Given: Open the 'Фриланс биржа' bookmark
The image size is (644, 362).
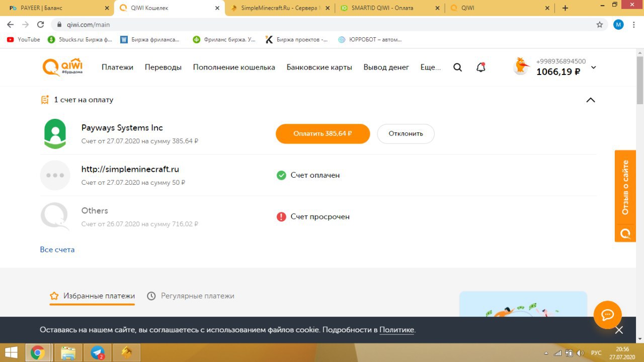Looking at the screenshot, I should click(x=224, y=39).
